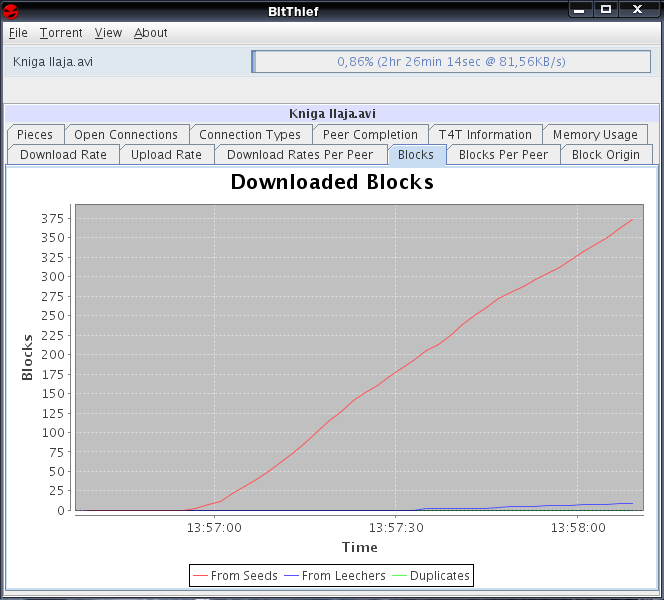
Task: View the Memory Usage tab
Action: (595, 135)
